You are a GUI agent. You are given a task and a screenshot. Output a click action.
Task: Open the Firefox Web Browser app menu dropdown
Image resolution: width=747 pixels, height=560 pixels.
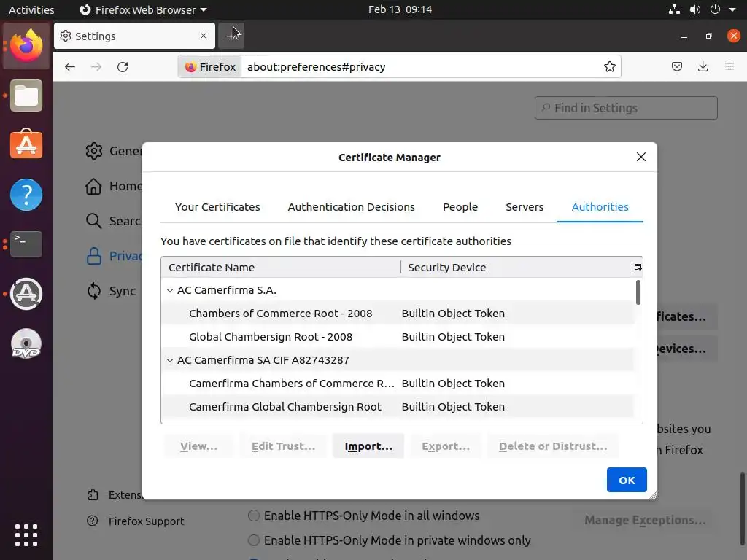pyautogui.click(x=143, y=10)
